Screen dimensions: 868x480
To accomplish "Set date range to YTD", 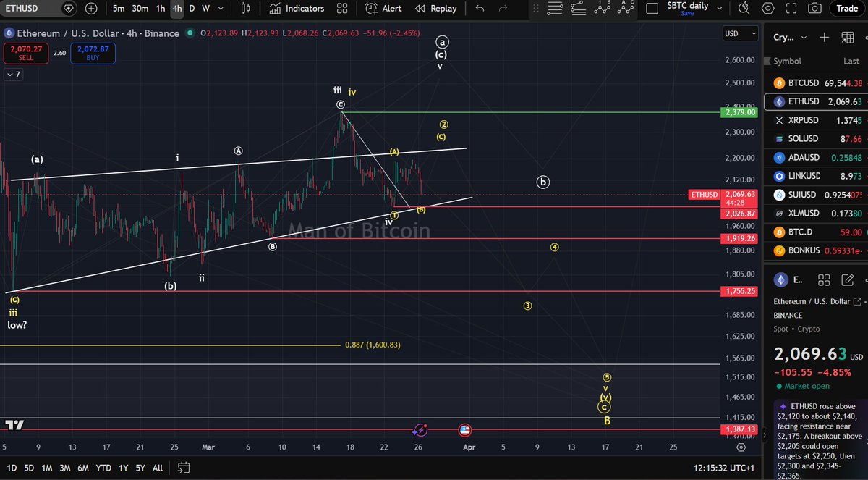I will 103,468.
